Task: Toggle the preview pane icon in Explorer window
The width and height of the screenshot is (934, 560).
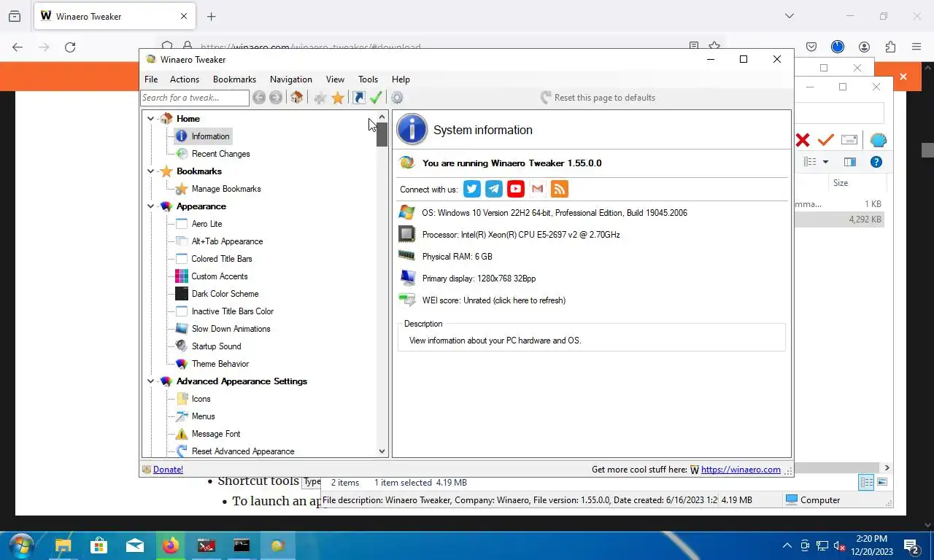Action: coord(850,162)
